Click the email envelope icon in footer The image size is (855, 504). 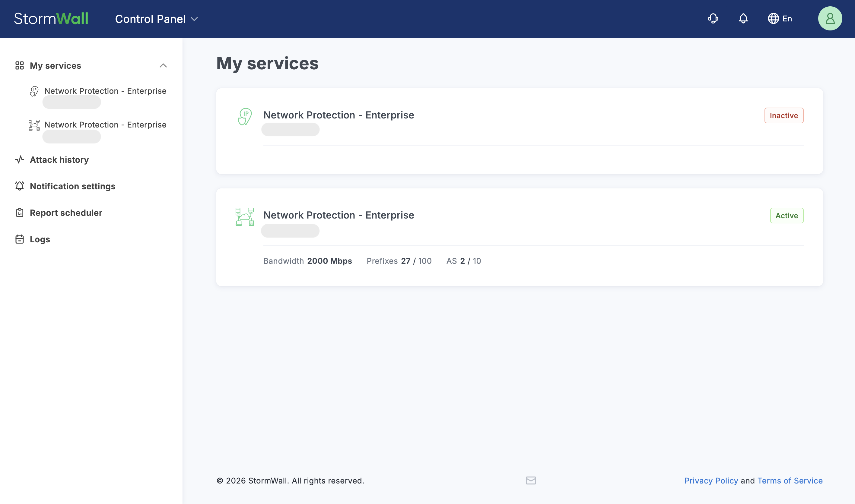(x=530, y=480)
